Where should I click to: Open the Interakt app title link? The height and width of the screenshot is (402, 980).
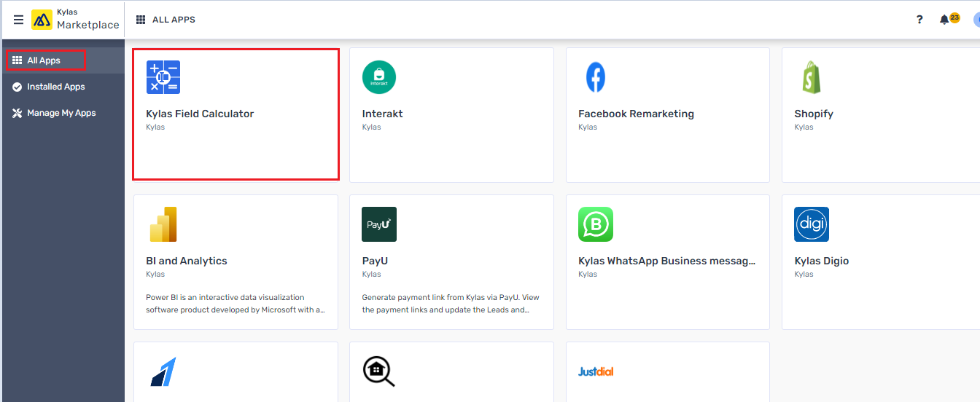coord(382,114)
